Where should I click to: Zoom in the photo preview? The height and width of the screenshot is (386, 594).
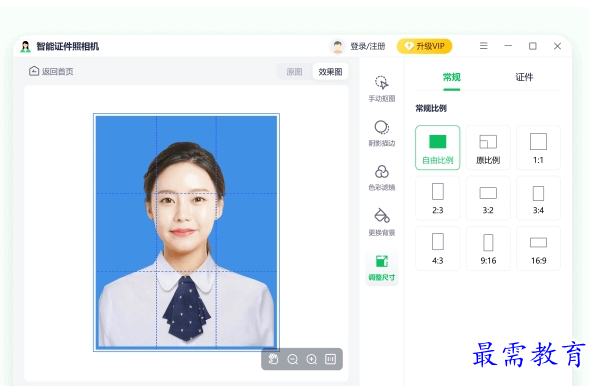point(311,359)
